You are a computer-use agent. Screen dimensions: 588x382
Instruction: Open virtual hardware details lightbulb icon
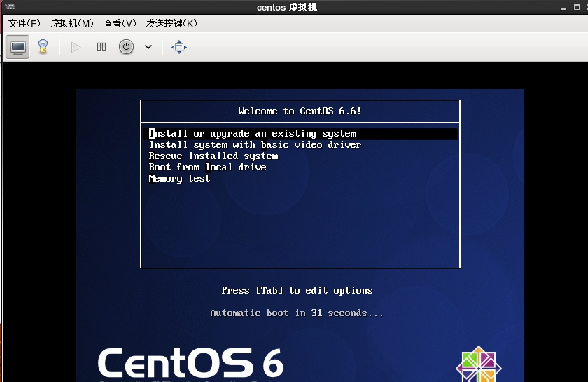43,47
